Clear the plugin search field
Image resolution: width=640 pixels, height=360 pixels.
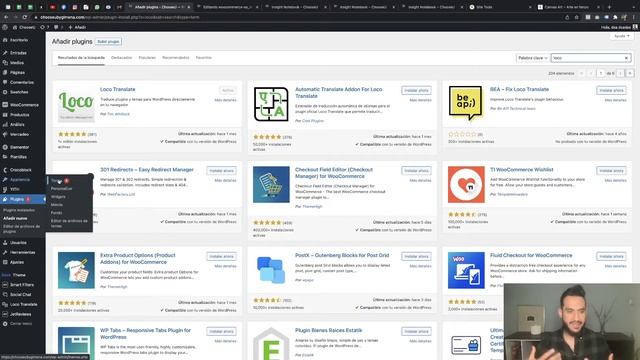click(626, 58)
